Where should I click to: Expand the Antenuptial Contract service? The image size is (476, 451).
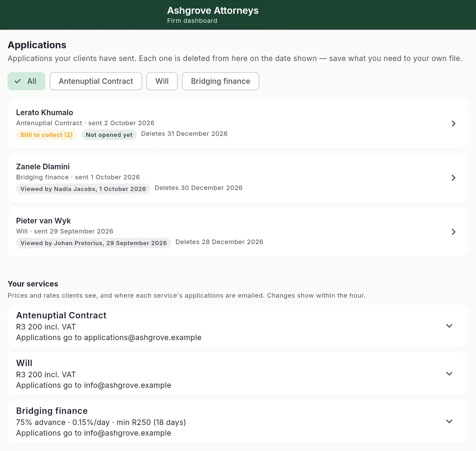click(449, 326)
